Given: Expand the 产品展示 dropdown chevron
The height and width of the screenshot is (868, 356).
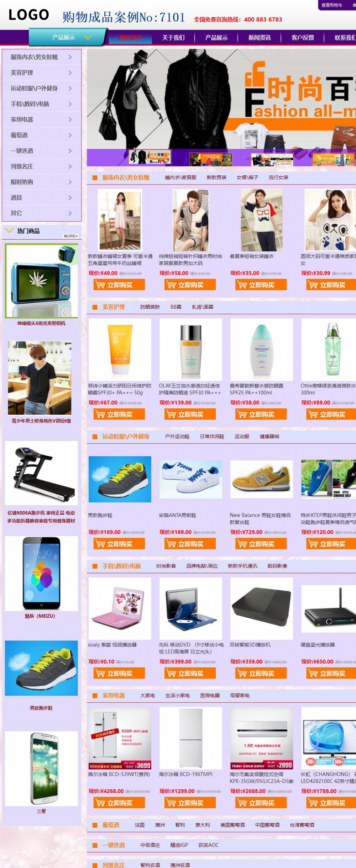Looking at the screenshot, I should tap(88, 37).
